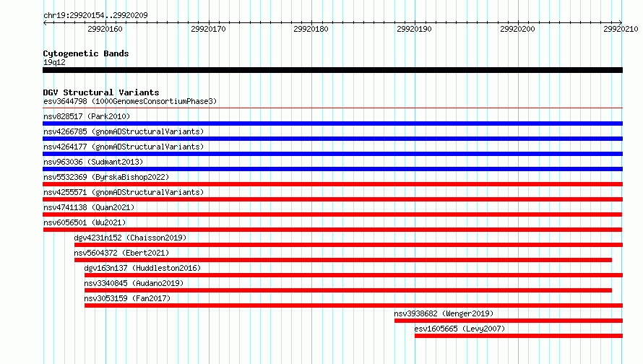Image resolution: width=643 pixels, height=364 pixels.
Task: Open variant nsv4266785 gnomAD label
Action: (x=124, y=131)
